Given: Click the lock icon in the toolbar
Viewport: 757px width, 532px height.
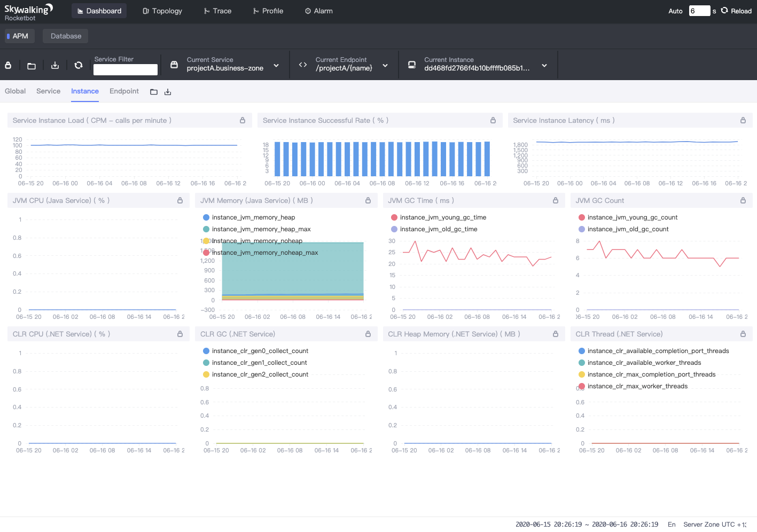Looking at the screenshot, I should click(x=8, y=65).
